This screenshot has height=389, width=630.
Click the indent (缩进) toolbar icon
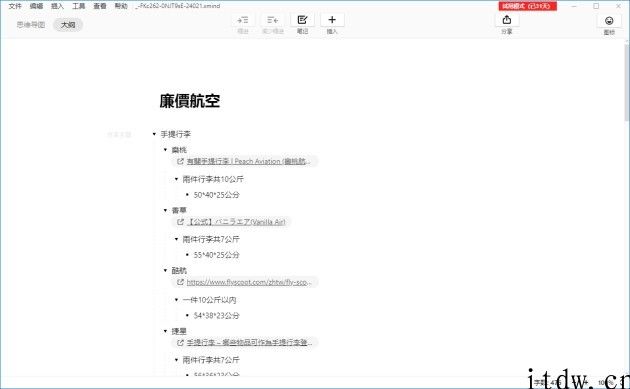pos(243,20)
